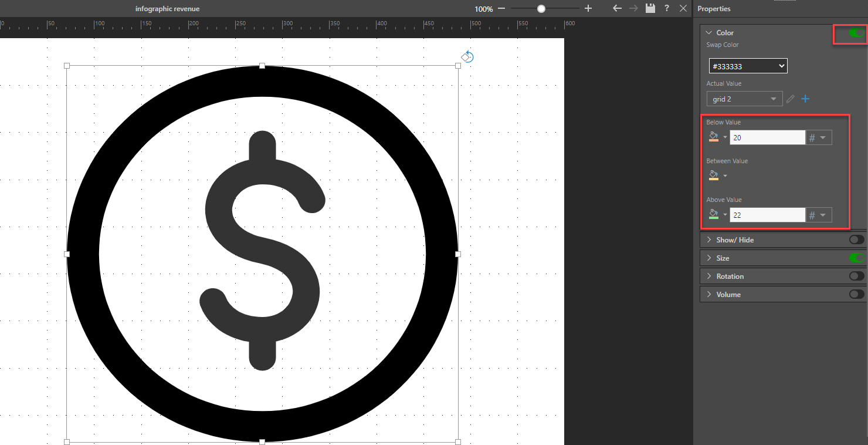The image size is (868, 445).
Task: Click the Below Value field showing 20
Action: (x=767, y=137)
